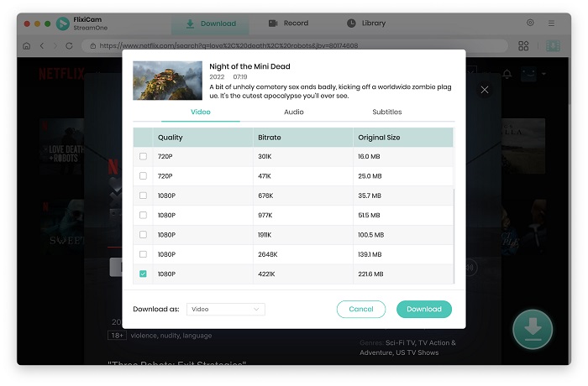Click the Netflix URL address bar
Image resolution: width=588 pixels, height=386 pixels.
(x=294, y=45)
